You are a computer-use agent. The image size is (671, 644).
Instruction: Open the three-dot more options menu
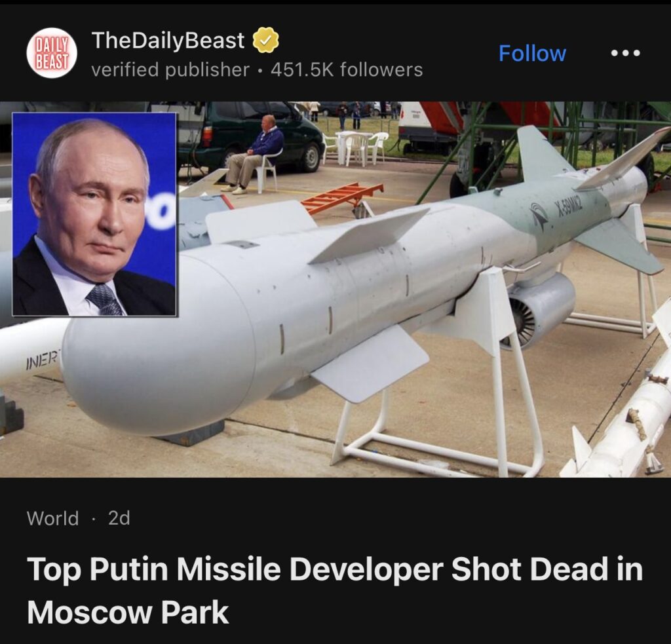pos(625,53)
